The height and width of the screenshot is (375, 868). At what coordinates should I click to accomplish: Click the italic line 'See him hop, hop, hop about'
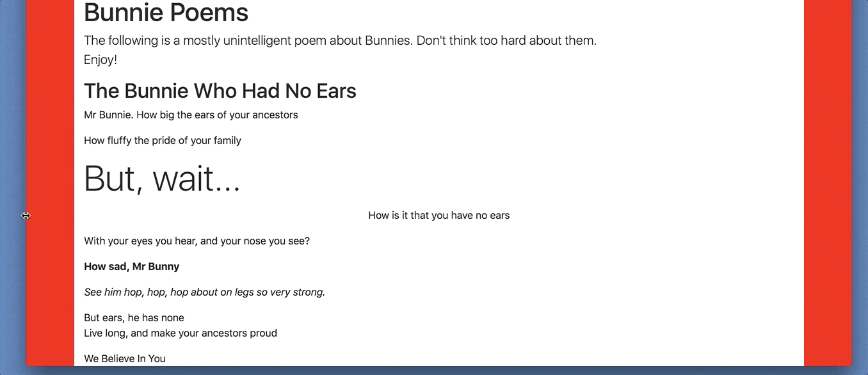205,292
